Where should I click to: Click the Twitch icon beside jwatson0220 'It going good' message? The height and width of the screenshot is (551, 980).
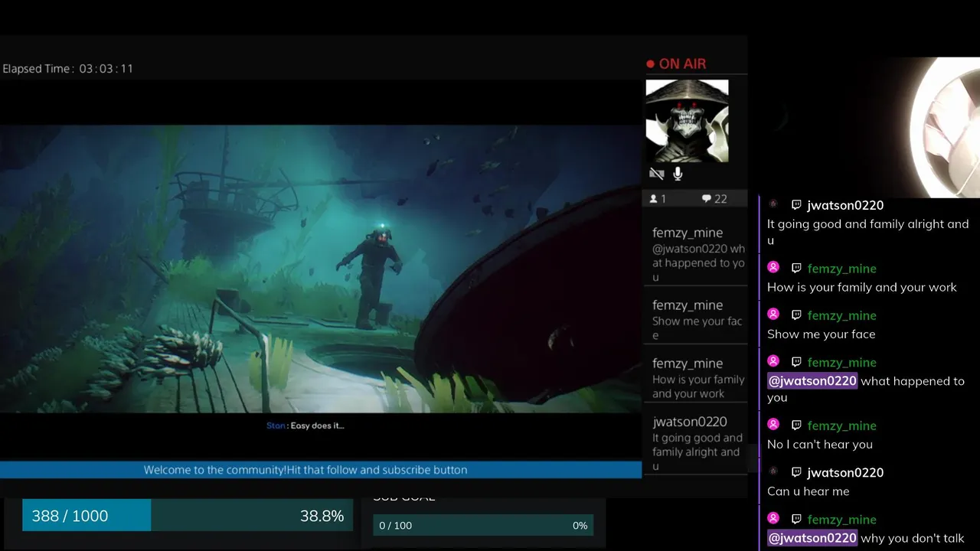[x=796, y=205]
